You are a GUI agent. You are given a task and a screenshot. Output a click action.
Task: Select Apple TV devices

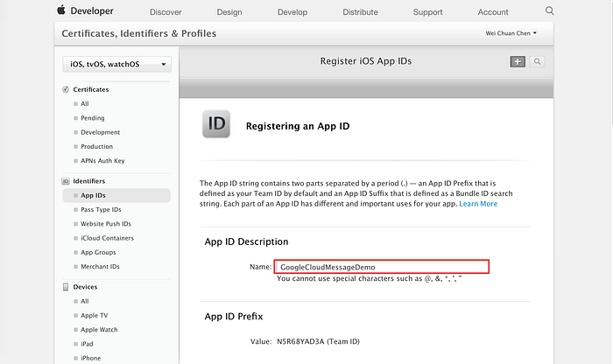95,316
